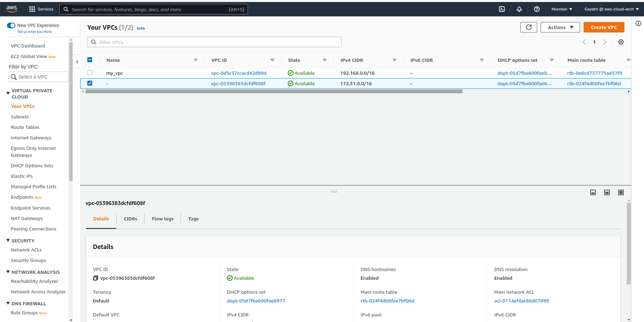Image resolution: width=644 pixels, height=322 pixels.
Task: Sort by the VPC ID column arrow
Action: 272,60
